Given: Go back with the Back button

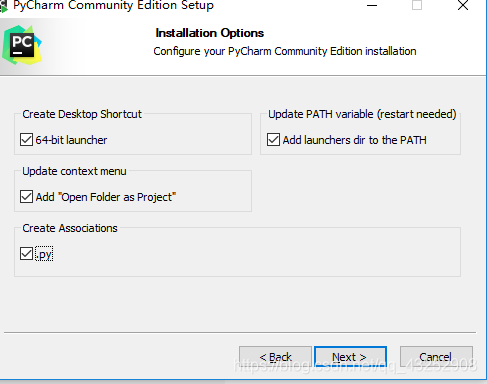Looking at the screenshot, I should (275, 357).
